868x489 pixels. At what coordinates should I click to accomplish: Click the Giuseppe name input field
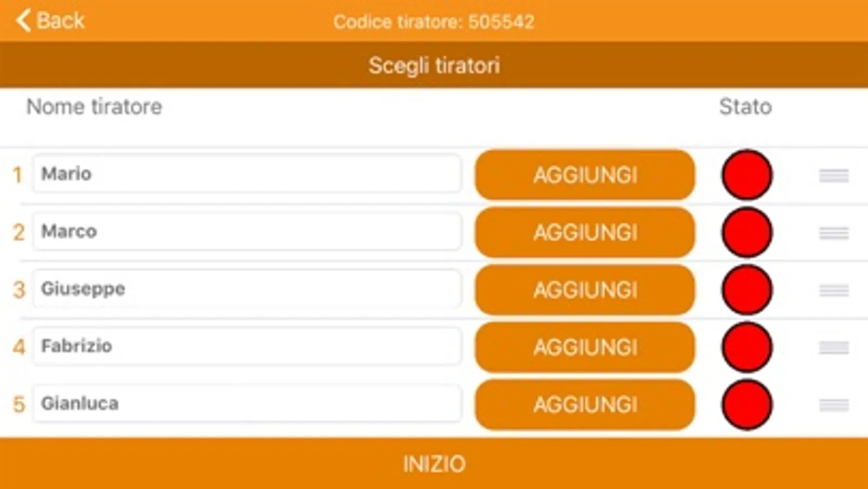coord(247,289)
